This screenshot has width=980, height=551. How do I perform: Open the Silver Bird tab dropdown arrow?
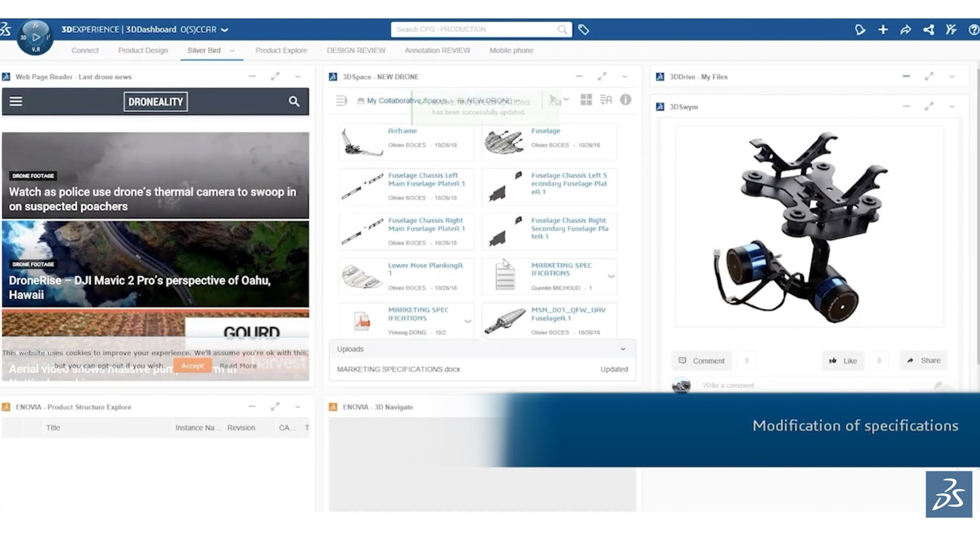232,50
